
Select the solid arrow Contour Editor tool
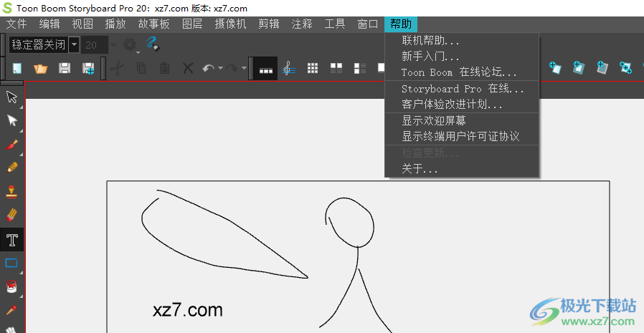pyautogui.click(x=11, y=120)
